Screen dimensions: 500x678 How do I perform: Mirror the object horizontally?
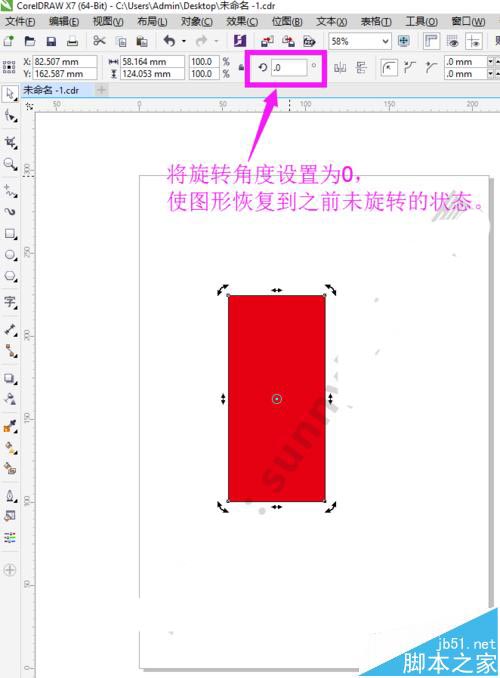point(340,67)
